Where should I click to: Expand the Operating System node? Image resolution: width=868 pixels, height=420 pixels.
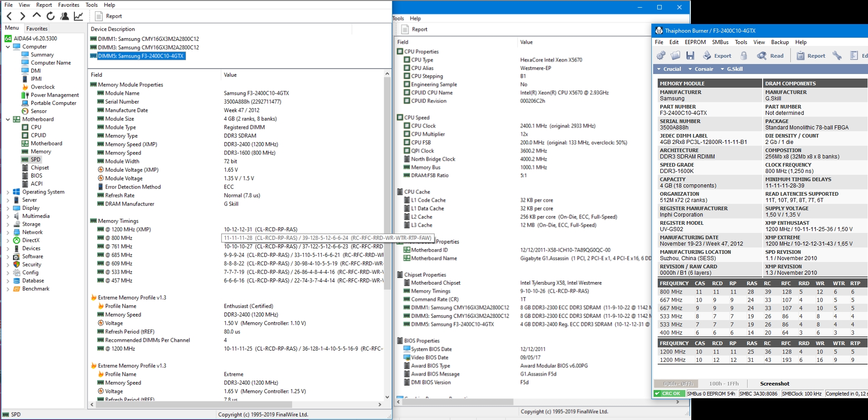(8, 192)
